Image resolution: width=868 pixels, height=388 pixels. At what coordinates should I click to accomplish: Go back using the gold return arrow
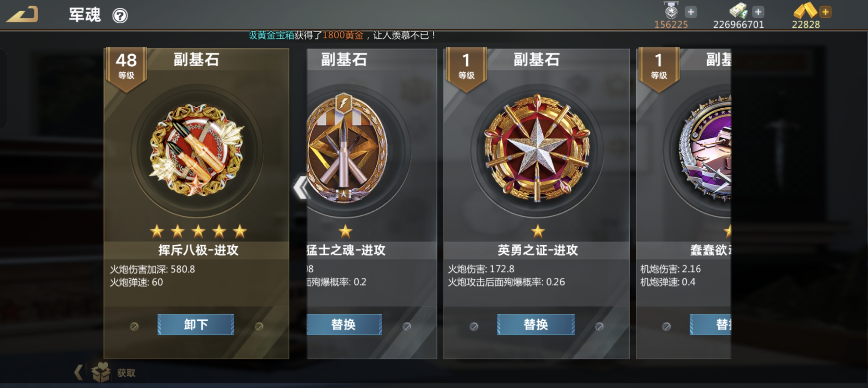22,14
